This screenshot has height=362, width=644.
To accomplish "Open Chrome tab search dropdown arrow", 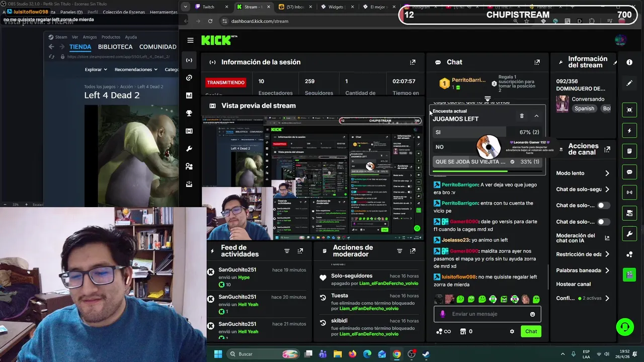I will pyautogui.click(x=186, y=7).
